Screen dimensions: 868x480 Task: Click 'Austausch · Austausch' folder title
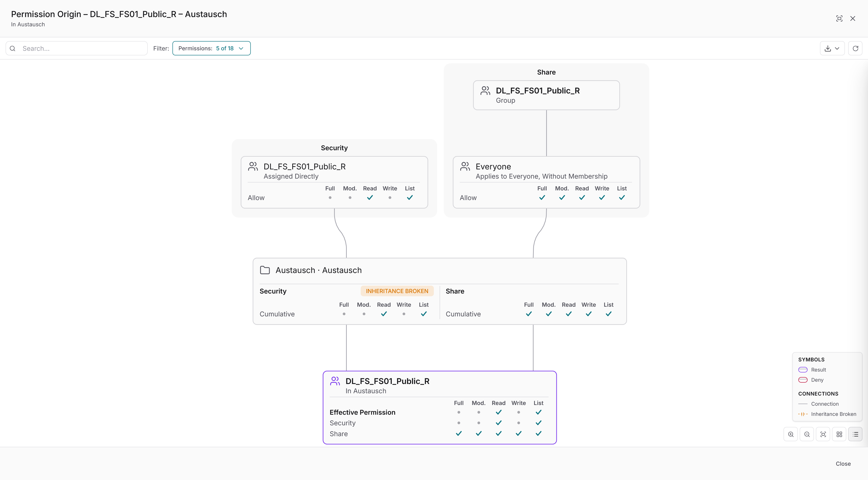[x=318, y=270]
